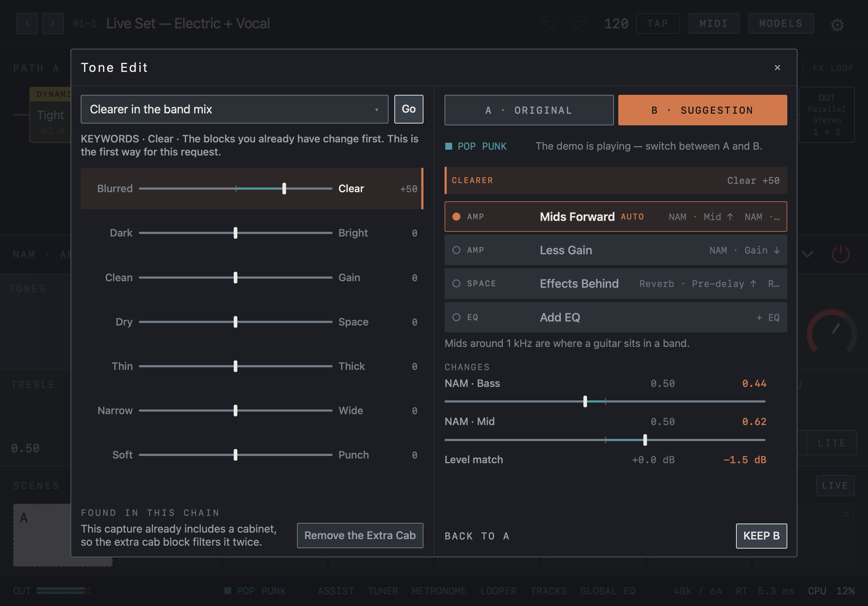
Task: Switch to B · Suggestion tab
Action: tap(702, 110)
